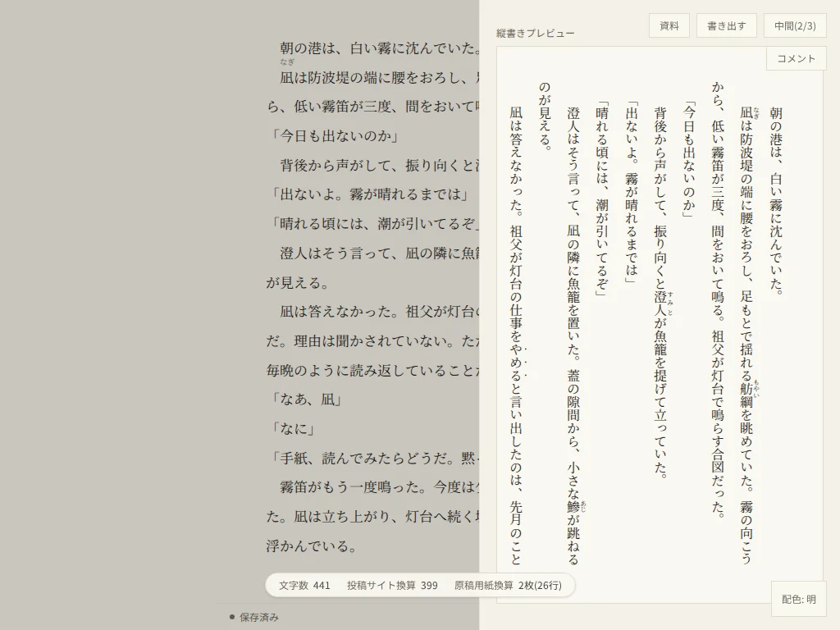Open the コメント panel
The image size is (840, 630).
pyautogui.click(x=796, y=58)
